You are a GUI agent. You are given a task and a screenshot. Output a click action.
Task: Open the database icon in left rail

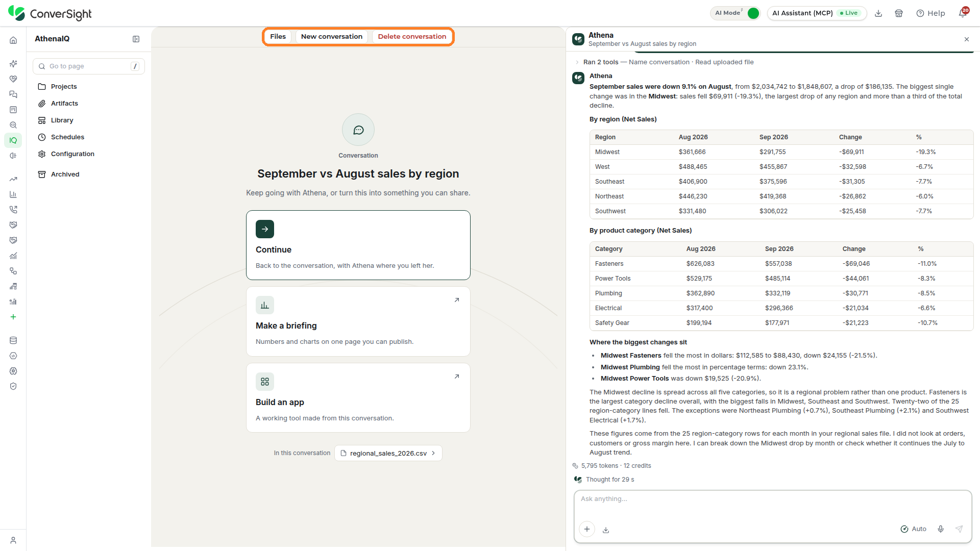pyautogui.click(x=13, y=340)
